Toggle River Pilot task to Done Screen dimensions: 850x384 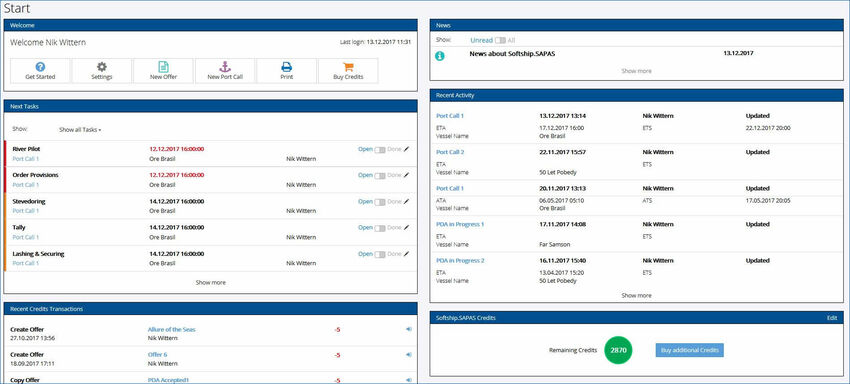380,149
